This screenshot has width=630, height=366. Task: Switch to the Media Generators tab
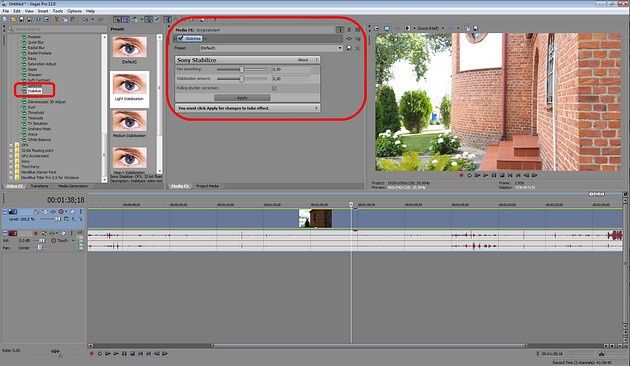[x=73, y=186]
